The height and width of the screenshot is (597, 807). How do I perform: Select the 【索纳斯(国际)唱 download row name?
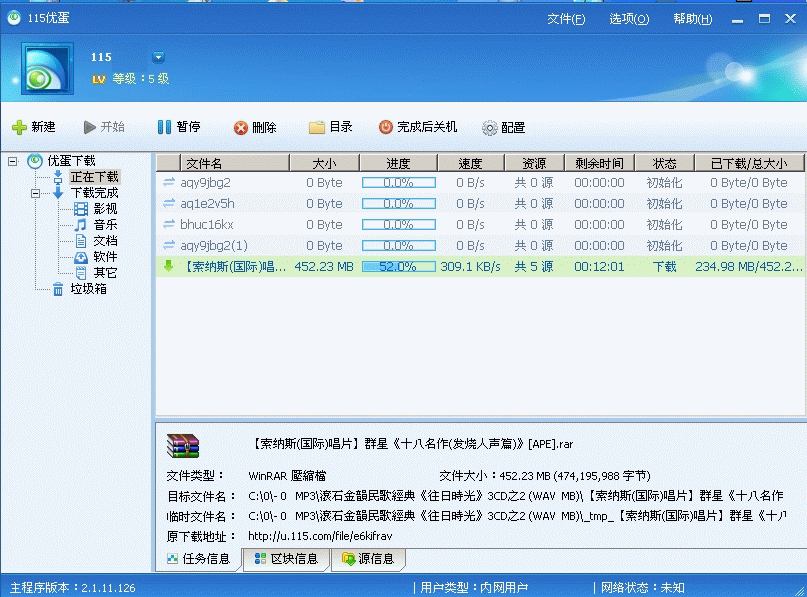(x=235, y=267)
